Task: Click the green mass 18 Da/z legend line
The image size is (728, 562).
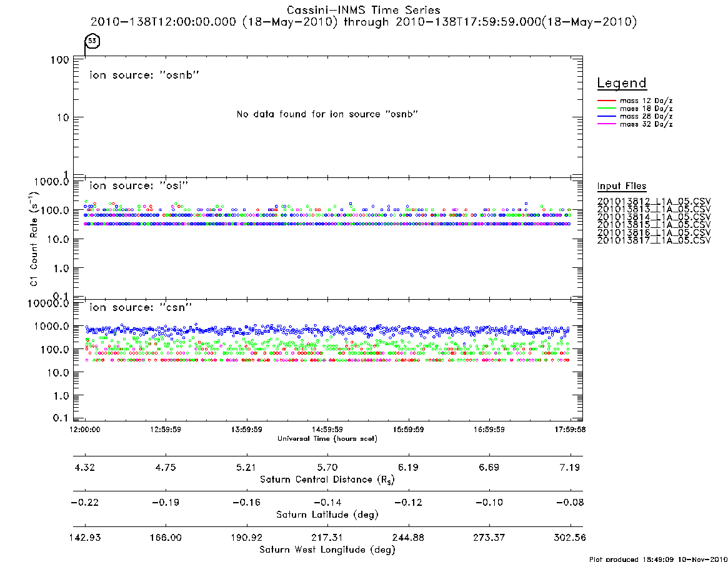Action: click(606, 109)
